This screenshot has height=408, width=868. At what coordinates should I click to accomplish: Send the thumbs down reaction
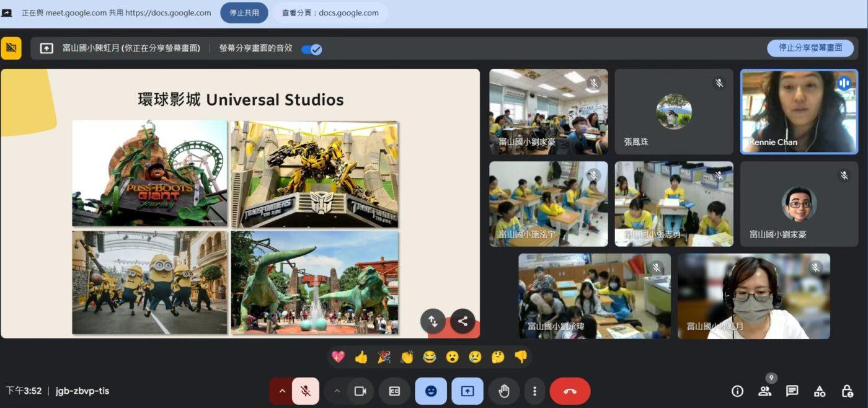click(521, 357)
